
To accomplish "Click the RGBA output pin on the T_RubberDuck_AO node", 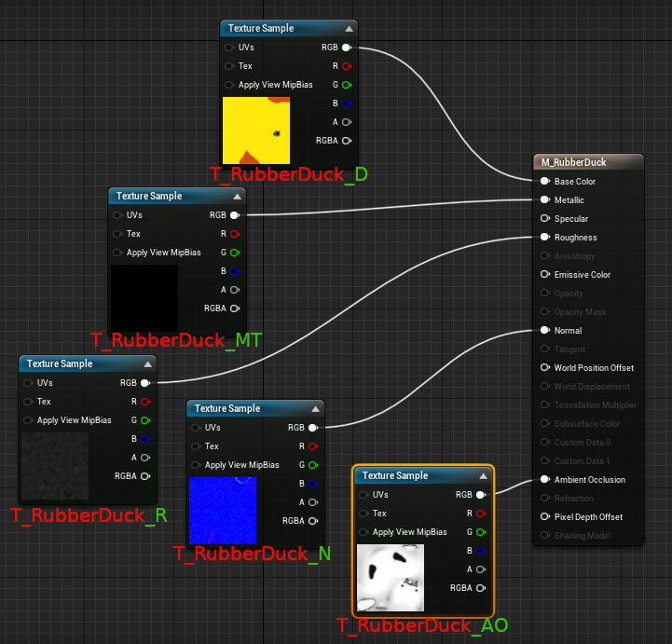I will click(x=480, y=588).
